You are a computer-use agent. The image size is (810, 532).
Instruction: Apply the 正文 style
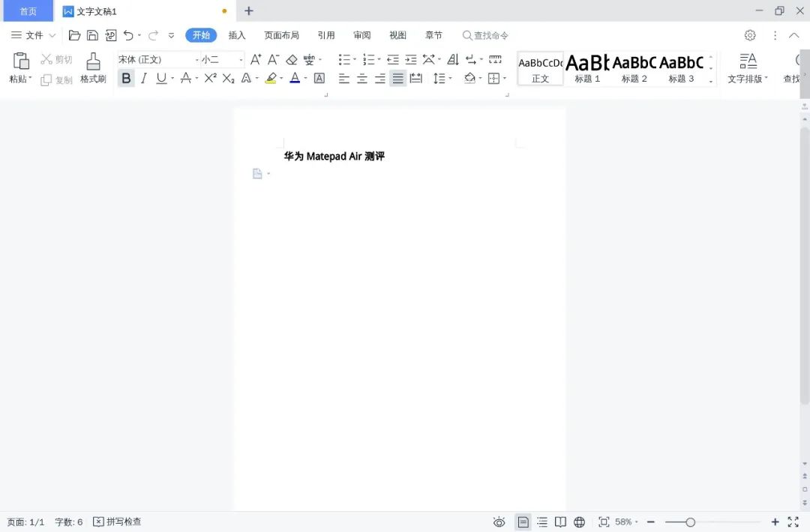(540, 69)
